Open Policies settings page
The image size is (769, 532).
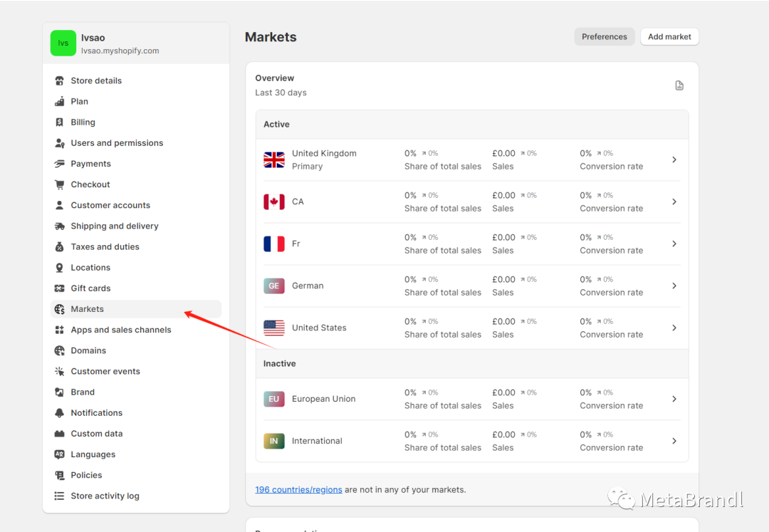(136, 475)
